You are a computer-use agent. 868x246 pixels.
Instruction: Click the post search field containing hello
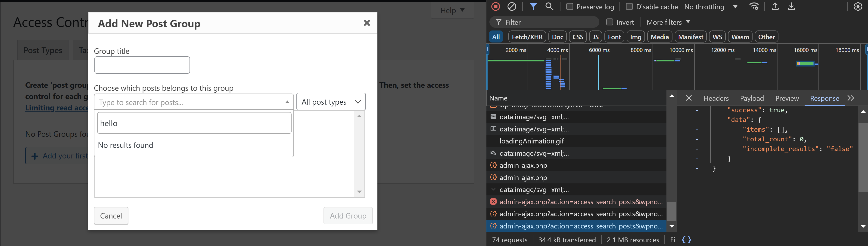coord(194,123)
